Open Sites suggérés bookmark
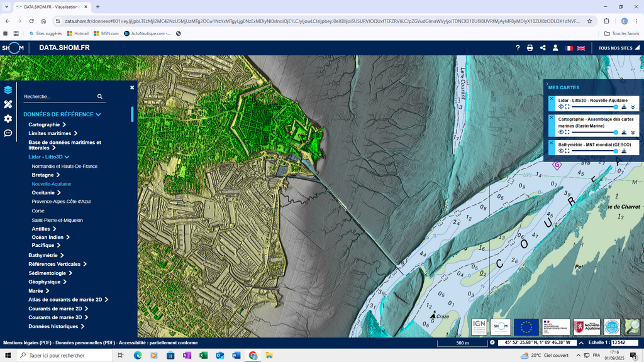The width and height of the screenshot is (644, 362). [x=45, y=34]
